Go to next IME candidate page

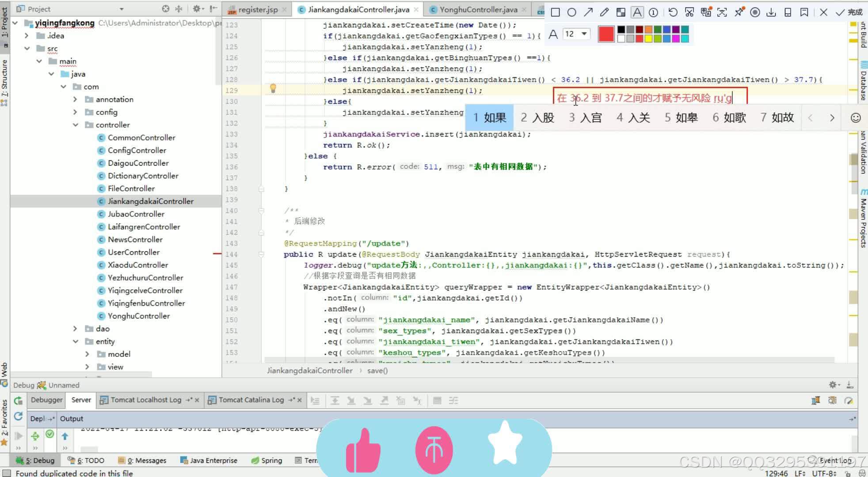pos(832,118)
